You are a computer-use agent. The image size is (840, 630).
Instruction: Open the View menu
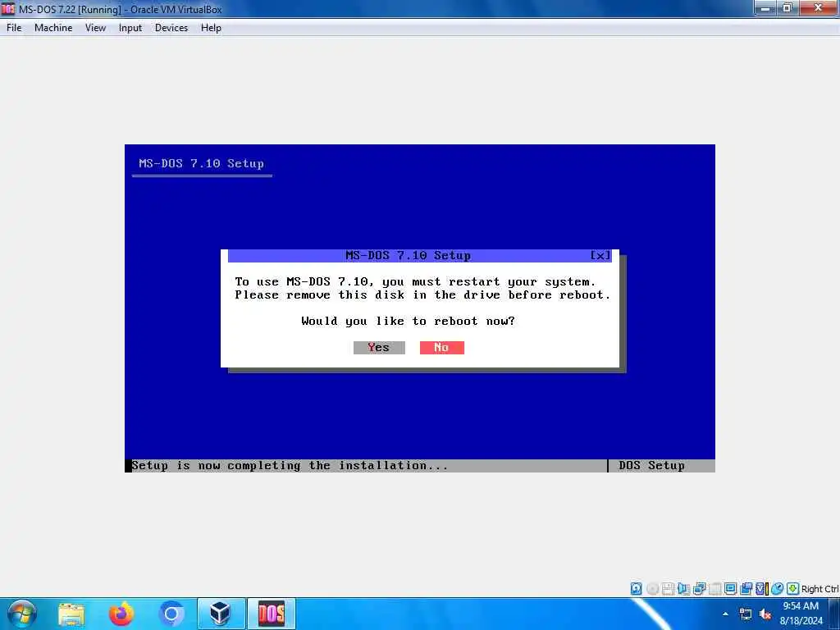coord(95,28)
